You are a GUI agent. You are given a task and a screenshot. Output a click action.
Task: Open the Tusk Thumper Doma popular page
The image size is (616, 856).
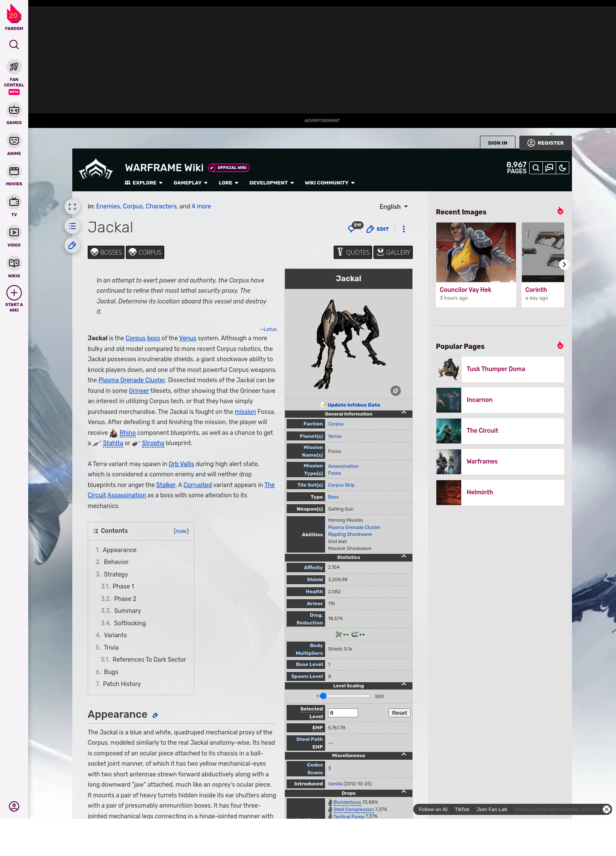click(x=500, y=369)
